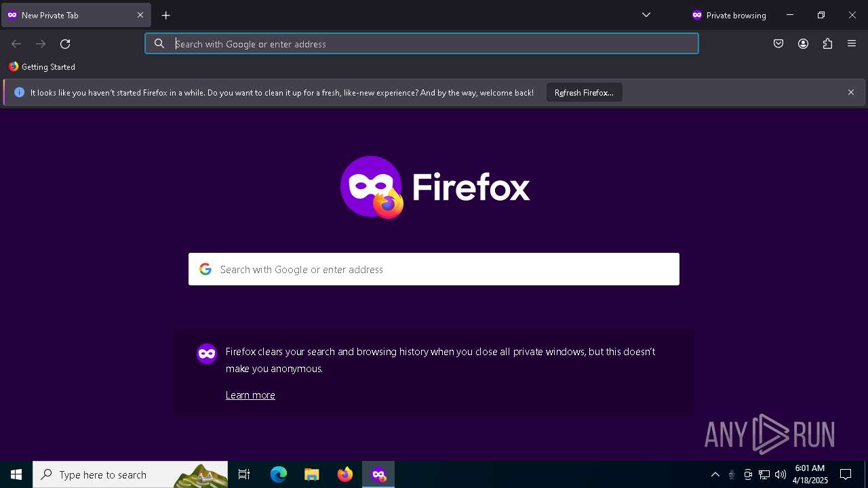Image resolution: width=868 pixels, height=488 pixels.
Task: Click the microphone tray icon
Action: coord(732,475)
